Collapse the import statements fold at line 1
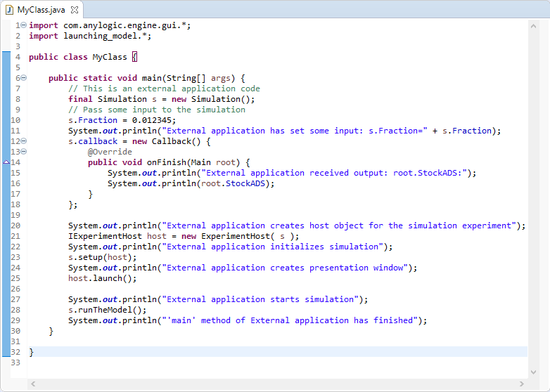The width and height of the screenshot is (550, 392). click(23, 25)
